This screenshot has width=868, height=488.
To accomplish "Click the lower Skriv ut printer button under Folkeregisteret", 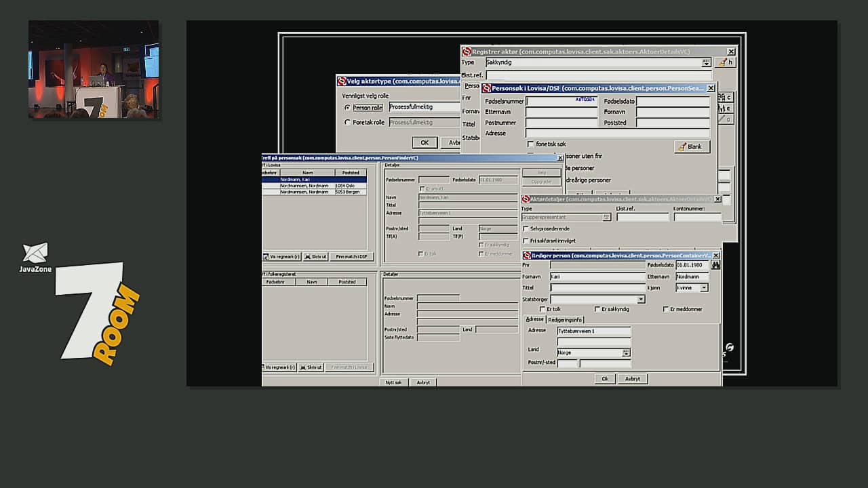I will pos(311,367).
